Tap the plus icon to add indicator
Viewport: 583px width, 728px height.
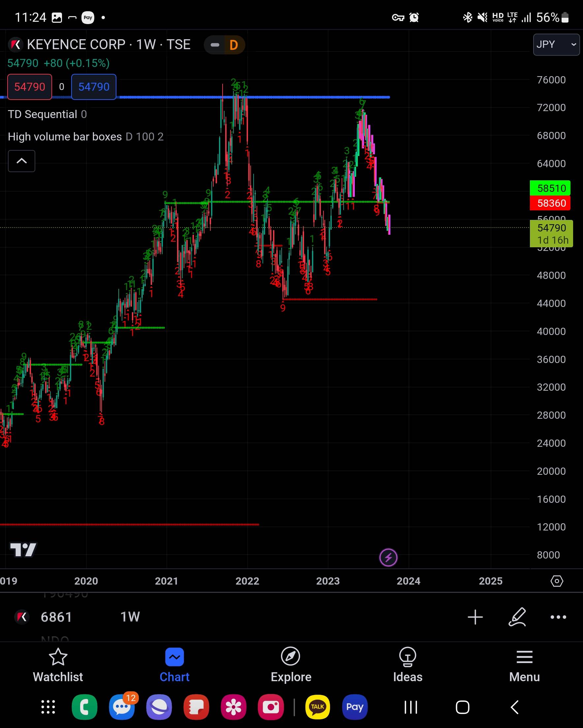475,617
